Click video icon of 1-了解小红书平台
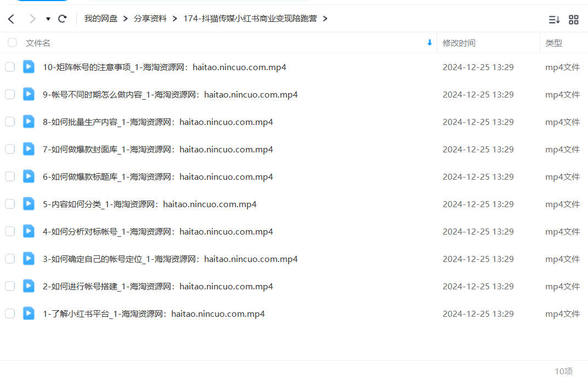The image size is (588, 382). [x=29, y=313]
